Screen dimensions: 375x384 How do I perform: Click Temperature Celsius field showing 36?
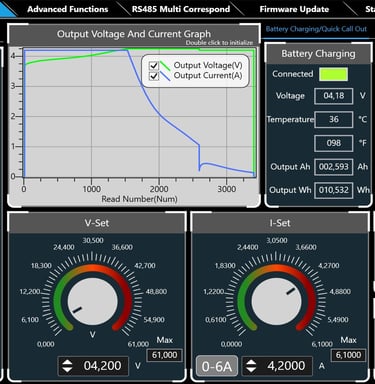point(333,119)
